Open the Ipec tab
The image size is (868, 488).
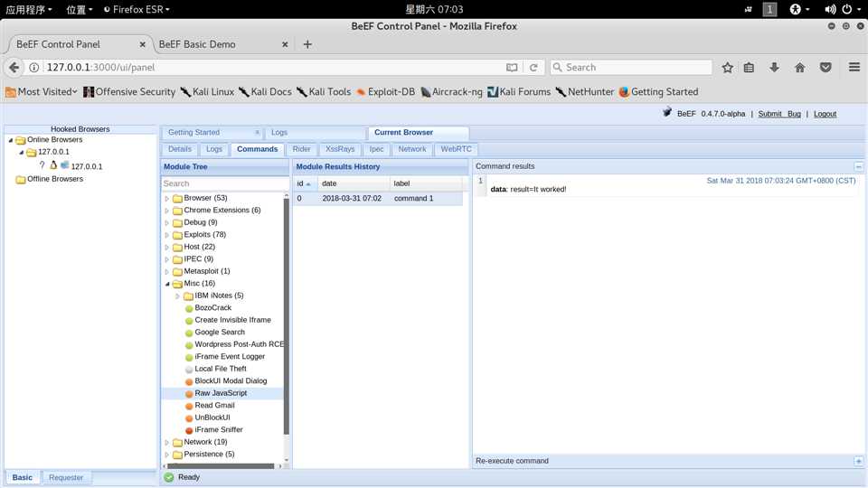click(376, 149)
